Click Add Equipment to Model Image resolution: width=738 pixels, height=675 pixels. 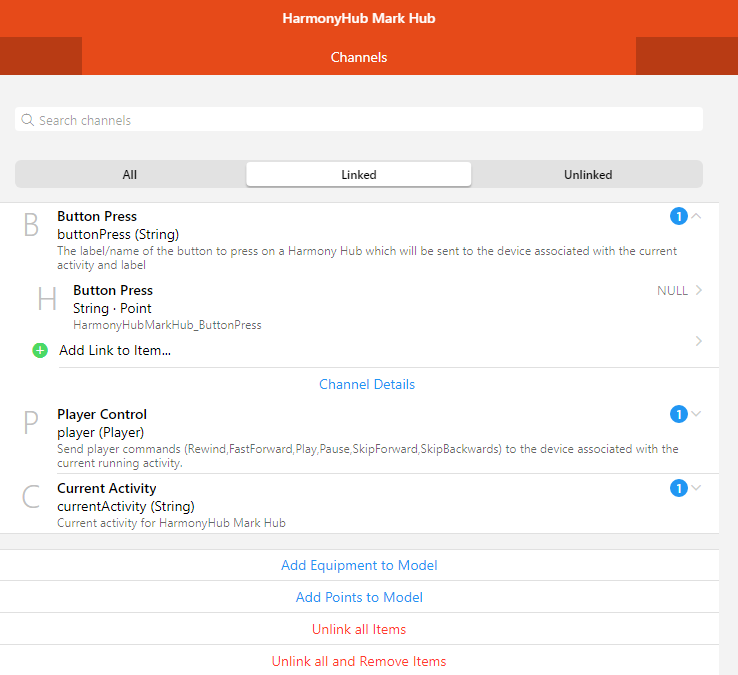(359, 565)
